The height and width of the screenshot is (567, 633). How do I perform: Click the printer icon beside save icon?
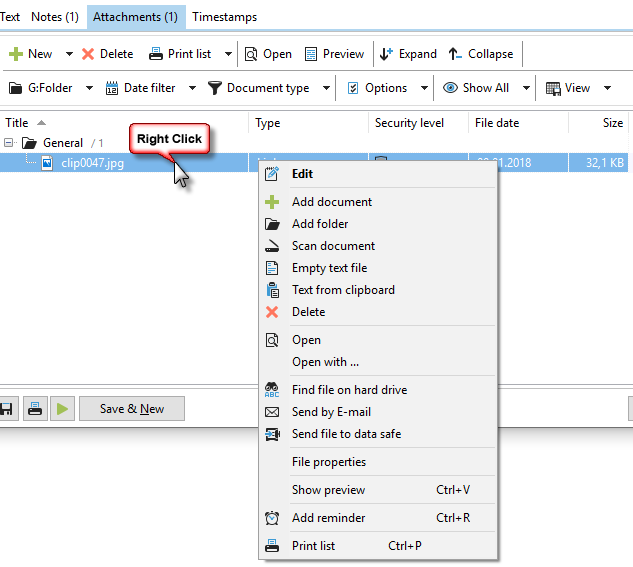click(x=35, y=409)
